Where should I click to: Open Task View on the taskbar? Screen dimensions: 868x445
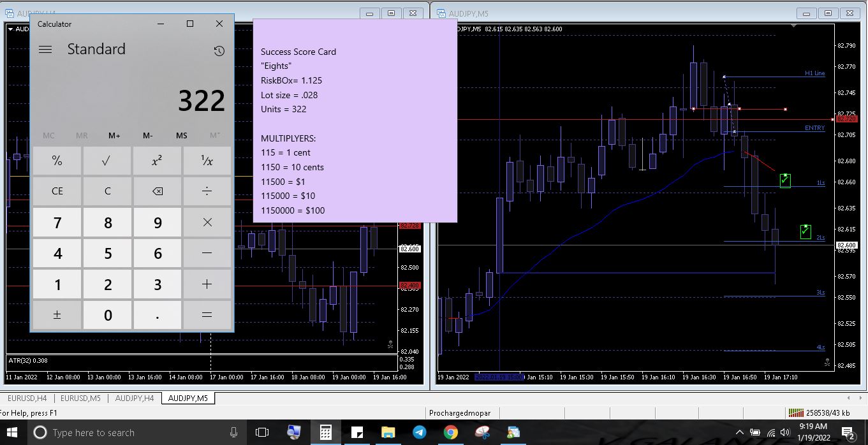(x=261, y=433)
